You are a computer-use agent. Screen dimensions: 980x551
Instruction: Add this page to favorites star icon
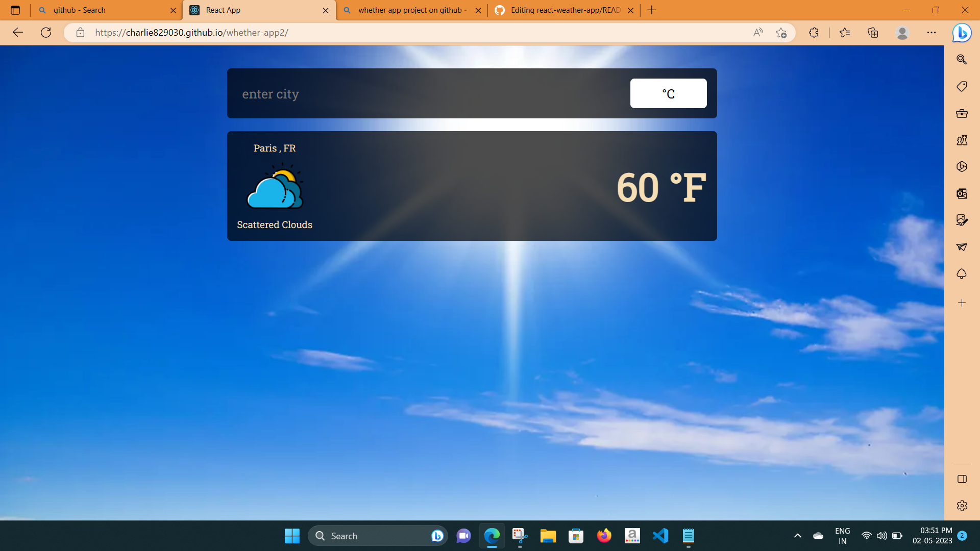click(781, 33)
